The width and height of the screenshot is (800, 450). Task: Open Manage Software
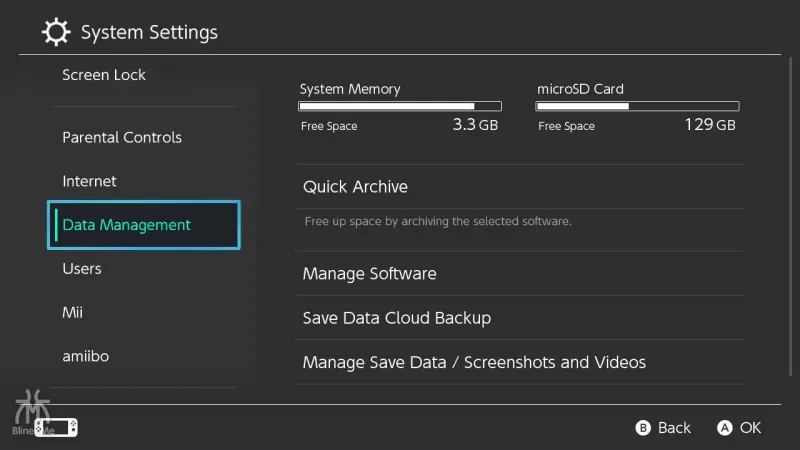pos(519,273)
